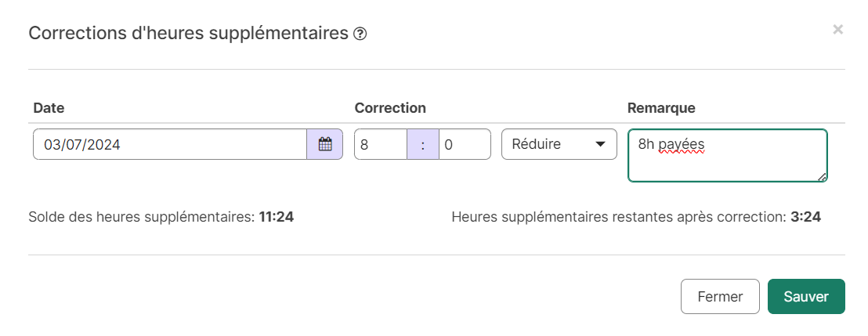Click the dialog title Corrections d'heures supplémentaires
Viewport: 868px width, 336px height.
click(188, 34)
